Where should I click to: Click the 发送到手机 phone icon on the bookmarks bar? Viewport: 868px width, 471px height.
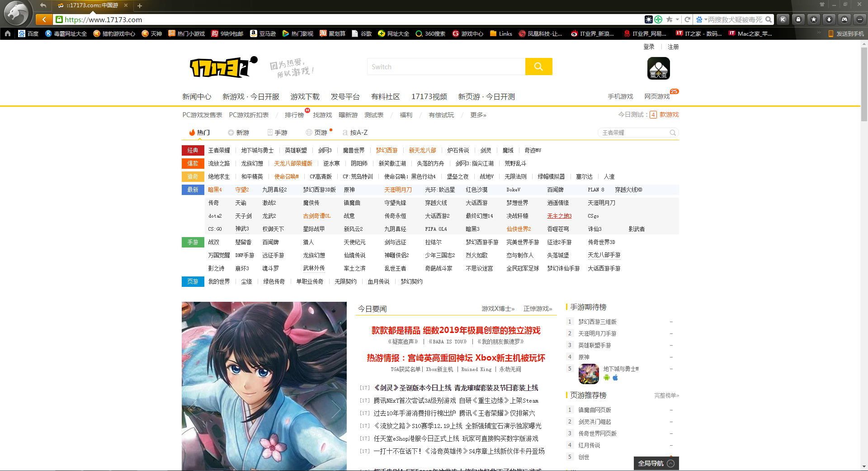832,33
